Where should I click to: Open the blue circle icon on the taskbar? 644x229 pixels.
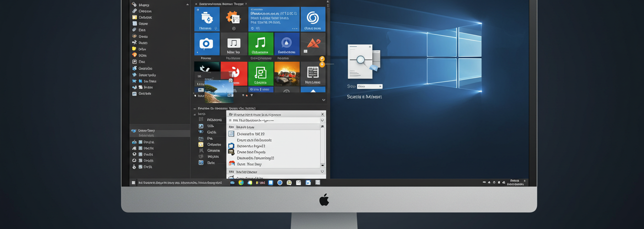[280, 183]
